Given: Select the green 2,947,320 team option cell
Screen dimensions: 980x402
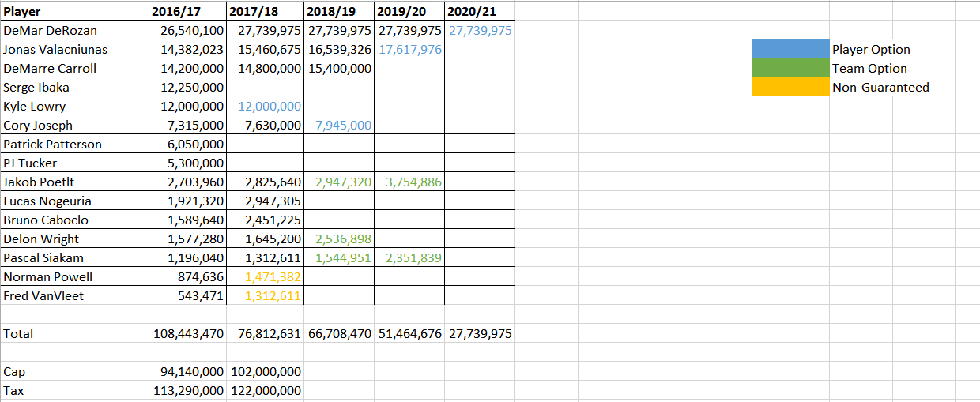Looking at the screenshot, I should (x=339, y=182).
